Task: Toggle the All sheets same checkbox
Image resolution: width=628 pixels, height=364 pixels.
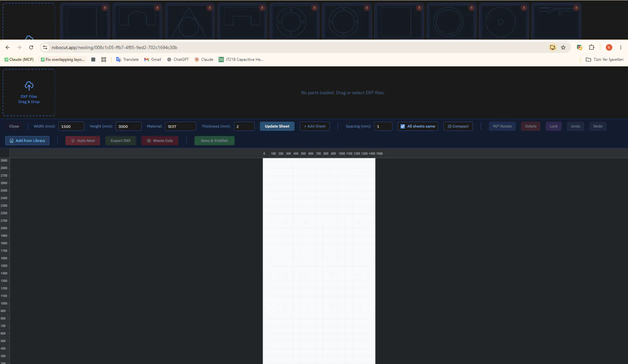Action: pyautogui.click(x=403, y=126)
